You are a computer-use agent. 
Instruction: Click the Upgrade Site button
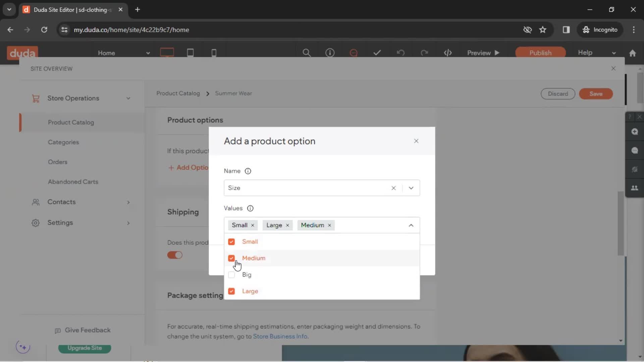(85, 348)
